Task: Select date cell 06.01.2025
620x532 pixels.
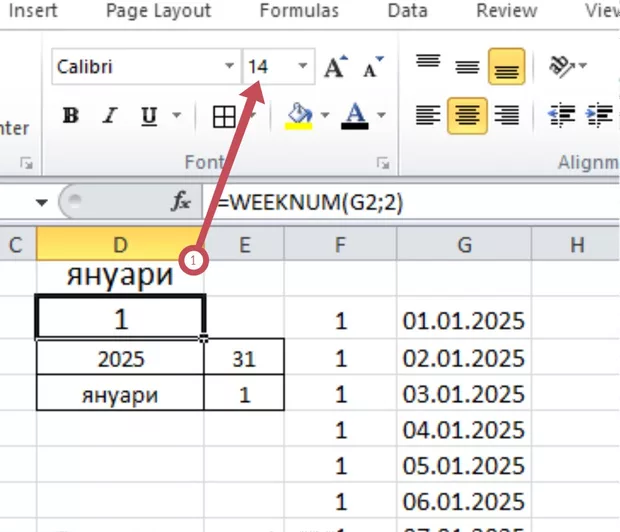Action: [464, 501]
